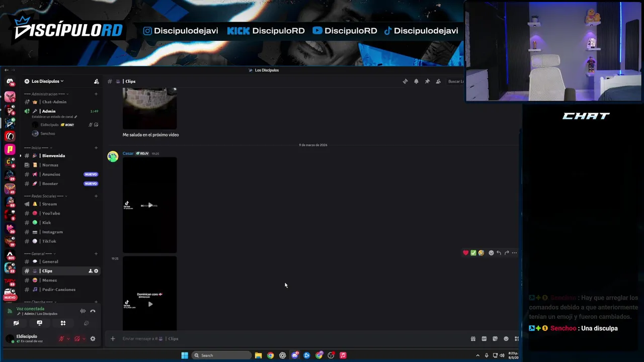Image resolution: width=644 pixels, height=362 pixels.
Task: Open add reaction emoji picker on message
Action: [x=492, y=253]
